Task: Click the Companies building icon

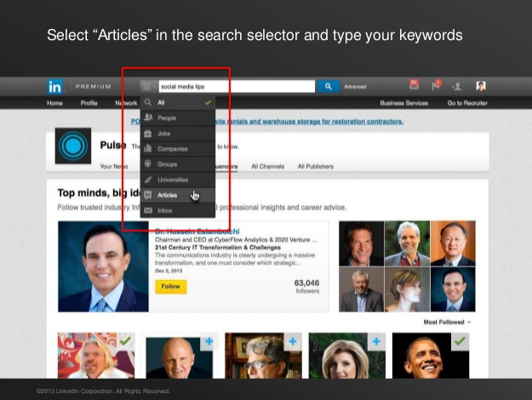Action: [148, 149]
